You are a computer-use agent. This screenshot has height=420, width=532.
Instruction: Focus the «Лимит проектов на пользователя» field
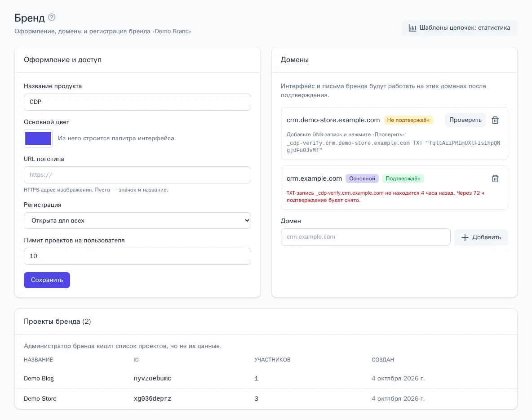[137, 256]
